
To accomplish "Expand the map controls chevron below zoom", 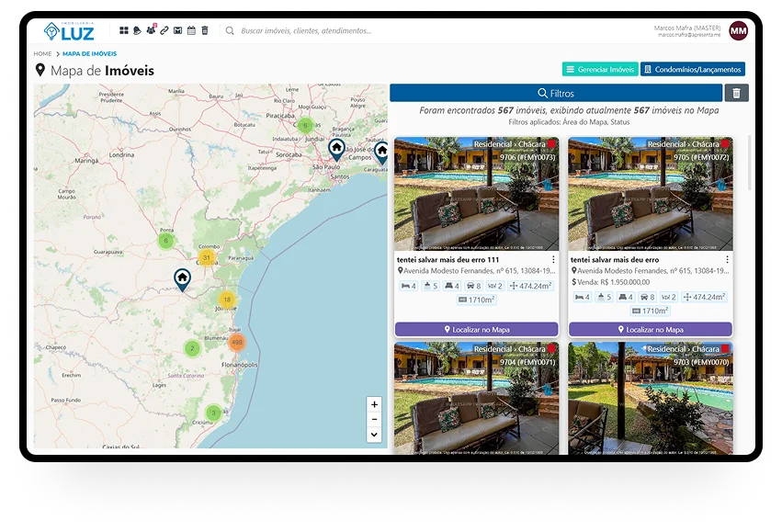I will pyautogui.click(x=374, y=435).
